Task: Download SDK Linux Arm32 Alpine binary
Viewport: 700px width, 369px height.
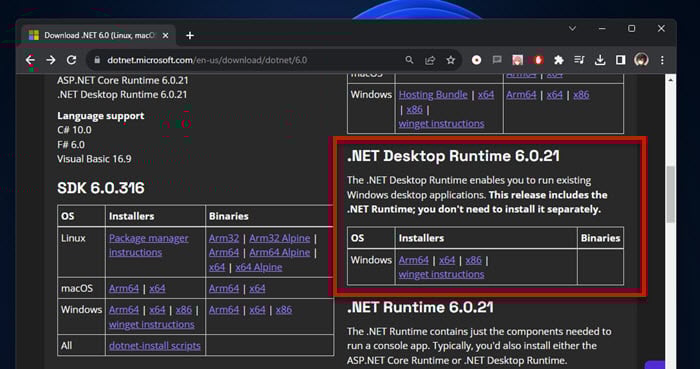Action: coord(279,238)
